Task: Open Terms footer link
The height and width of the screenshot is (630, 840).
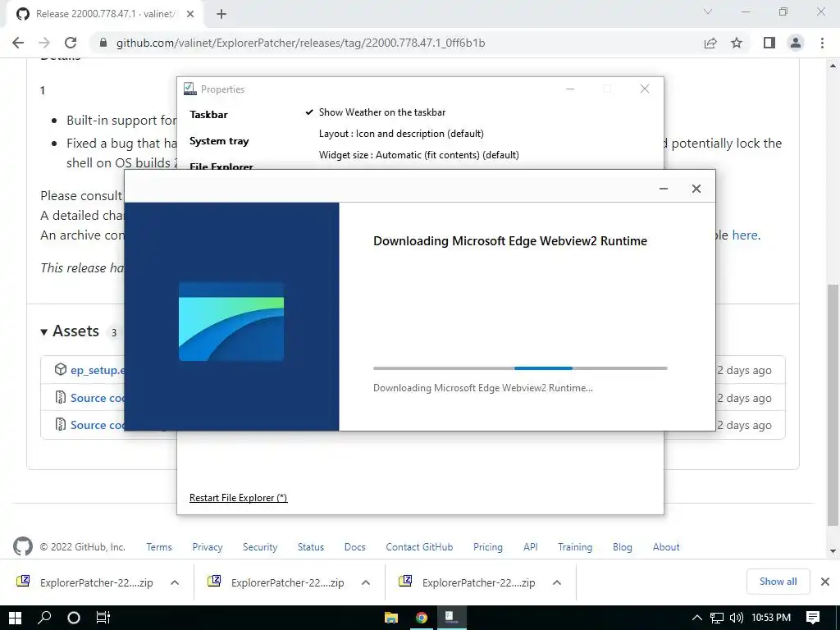Action: tap(159, 547)
